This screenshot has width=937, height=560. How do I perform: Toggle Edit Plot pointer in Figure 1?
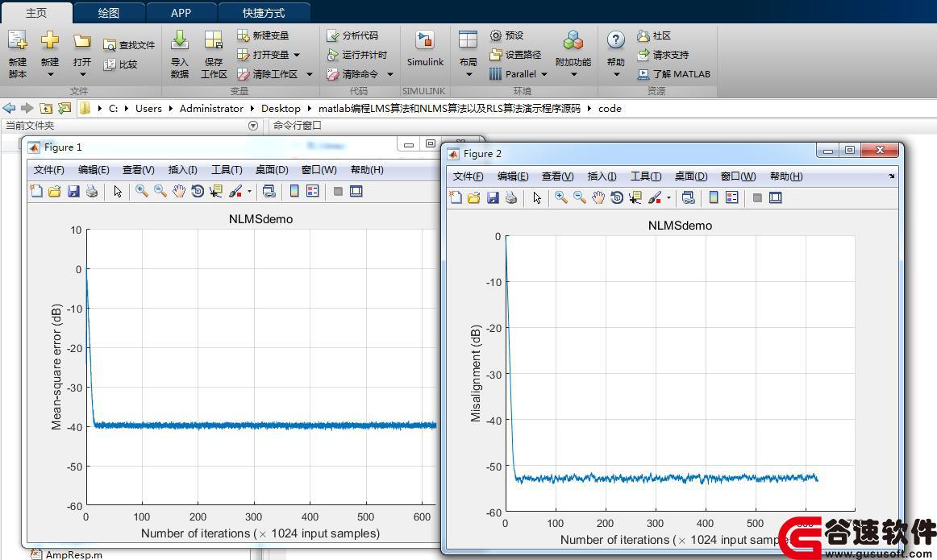point(118,191)
